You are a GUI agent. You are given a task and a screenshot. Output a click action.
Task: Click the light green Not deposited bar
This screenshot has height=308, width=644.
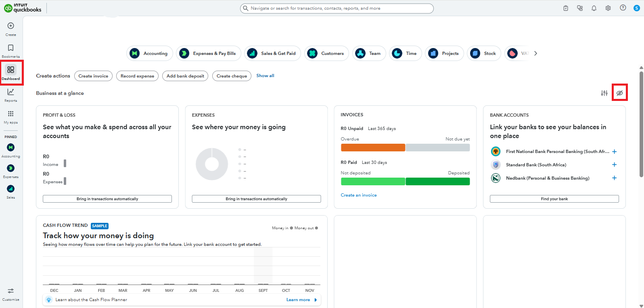pyautogui.click(x=373, y=182)
